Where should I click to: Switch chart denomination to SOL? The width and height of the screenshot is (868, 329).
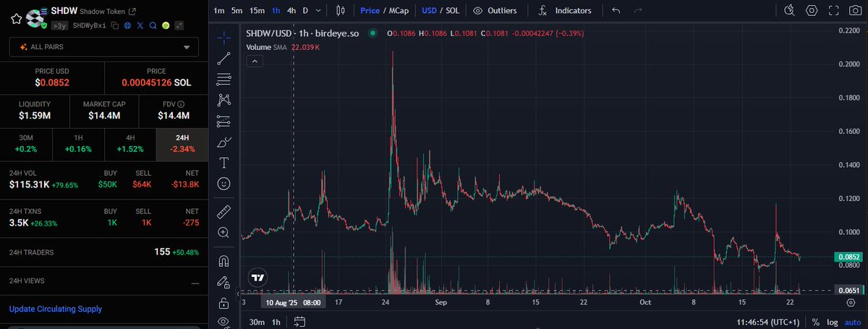coord(453,11)
